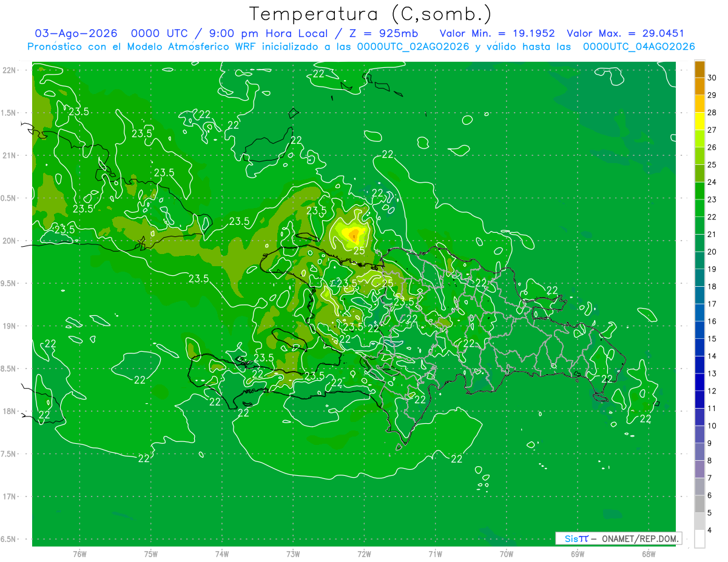The image size is (728, 562).
Task: Click legend value 17
Action: (x=712, y=304)
